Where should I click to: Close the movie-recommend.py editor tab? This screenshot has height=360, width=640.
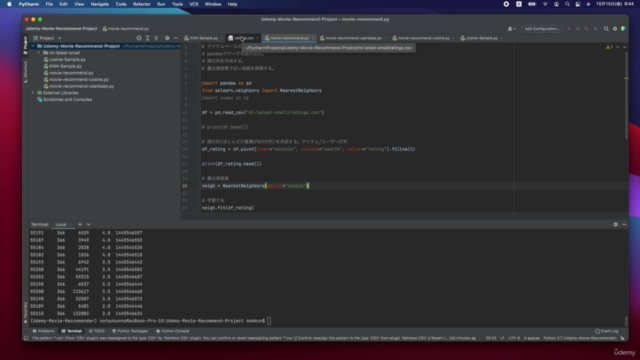313,38
